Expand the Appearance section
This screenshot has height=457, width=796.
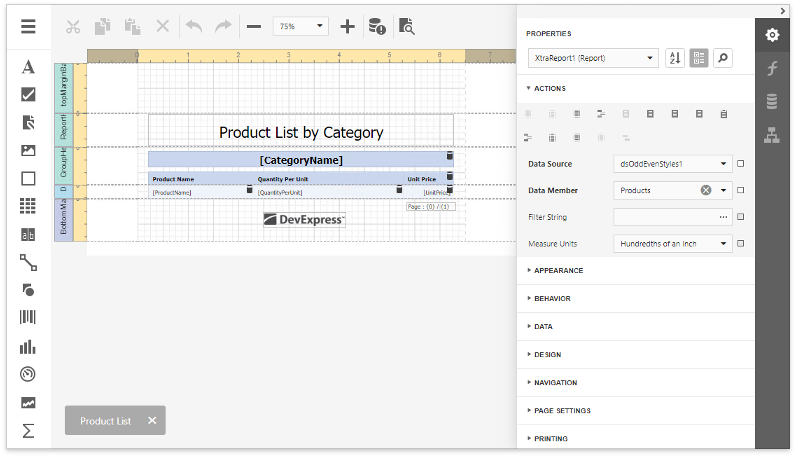(558, 270)
